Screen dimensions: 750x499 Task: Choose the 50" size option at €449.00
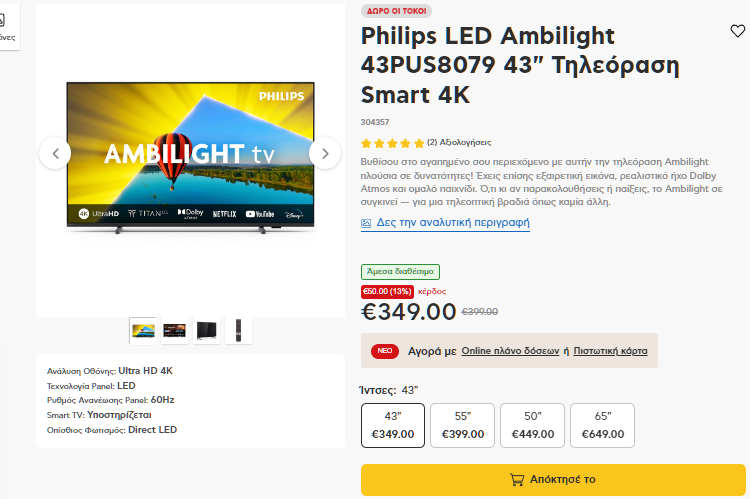tap(532, 425)
